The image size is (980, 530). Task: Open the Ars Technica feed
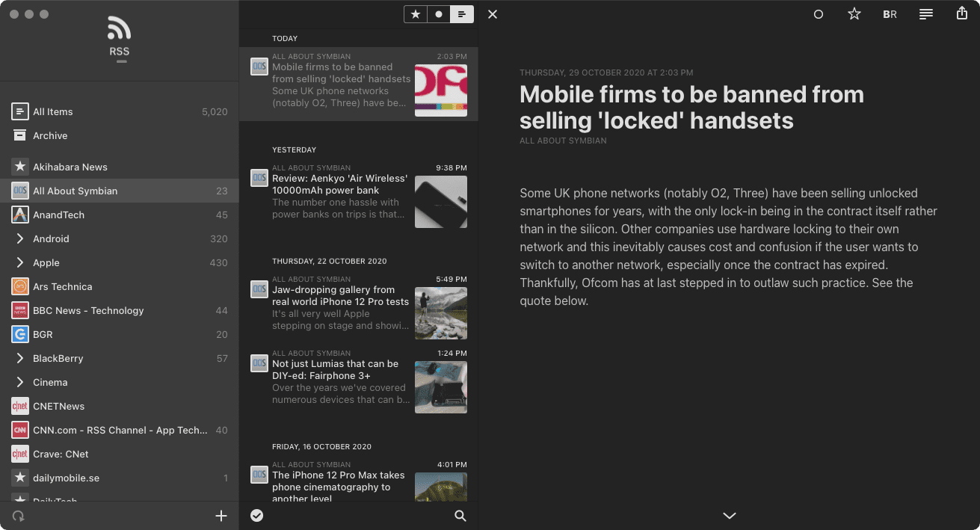pyautogui.click(x=120, y=286)
